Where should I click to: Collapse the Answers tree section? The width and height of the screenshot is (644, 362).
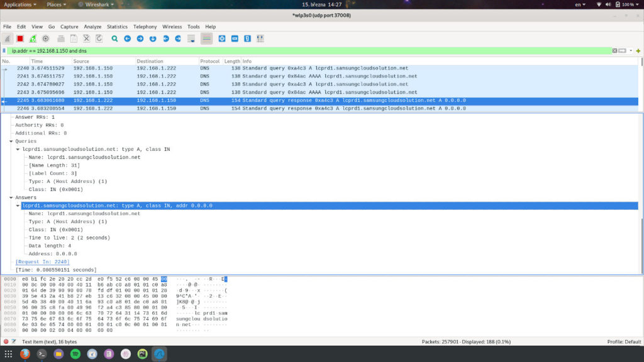pos(11,197)
